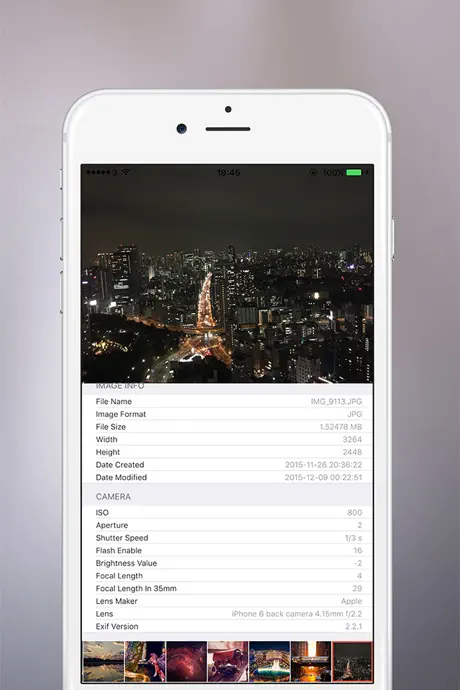Tap the JPG format value
The image size is (460, 690).
(x=355, y=414)
